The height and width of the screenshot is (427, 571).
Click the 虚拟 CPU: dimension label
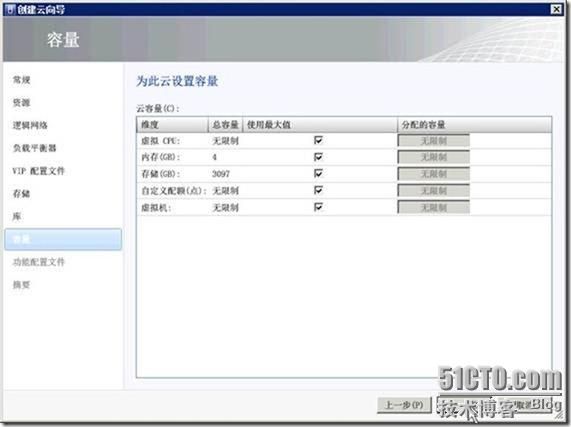(x=161, y=141)
